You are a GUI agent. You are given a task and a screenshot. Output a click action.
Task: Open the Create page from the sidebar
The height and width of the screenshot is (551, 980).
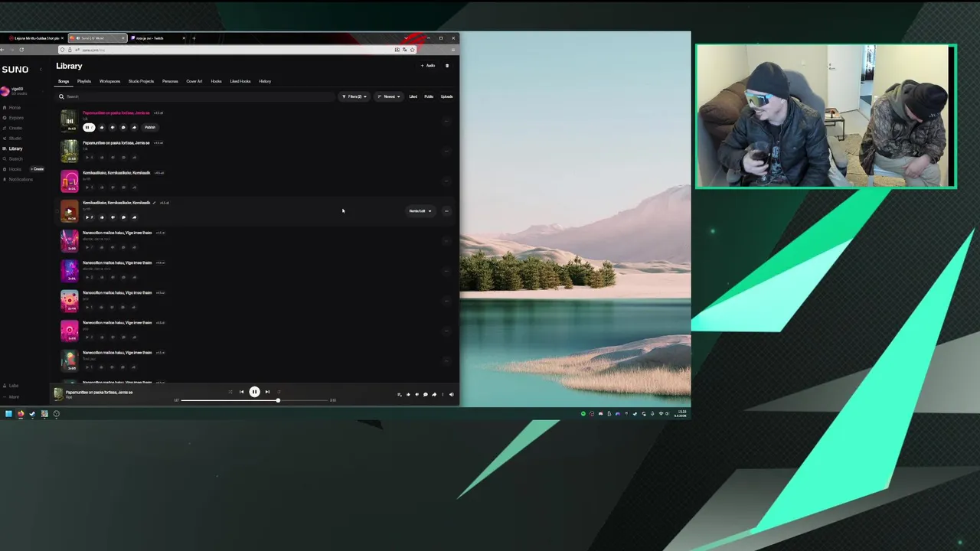tap(12, 128)
